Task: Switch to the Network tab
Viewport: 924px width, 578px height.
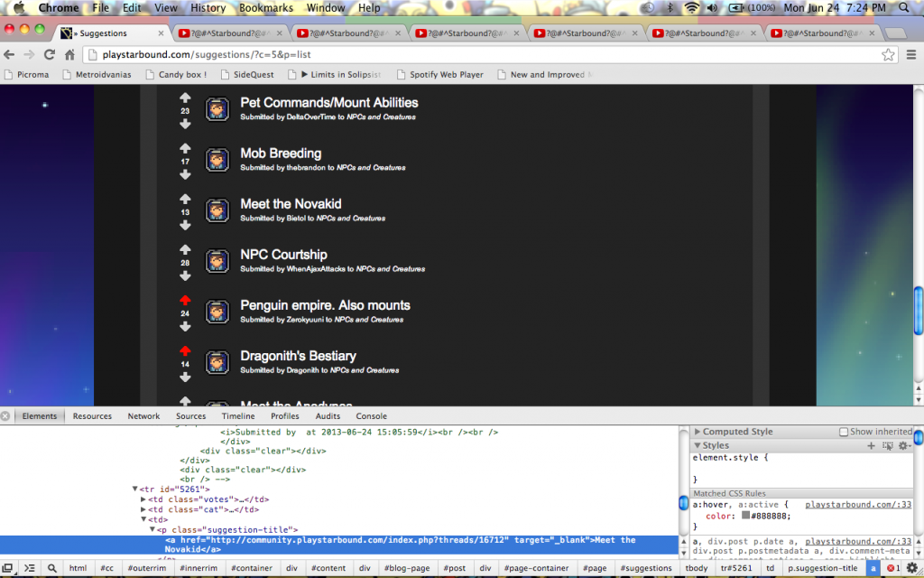Action: pos(143,416)
